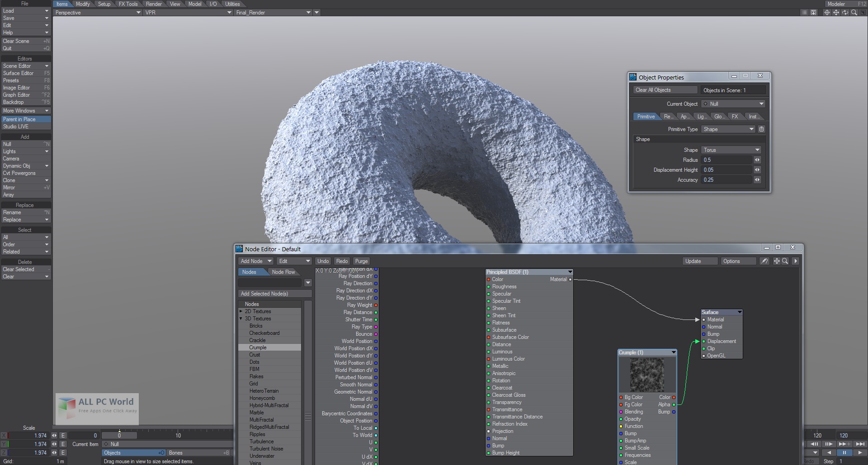
Task: Select the Bones selection mode
Action: [x=199, y=453]
